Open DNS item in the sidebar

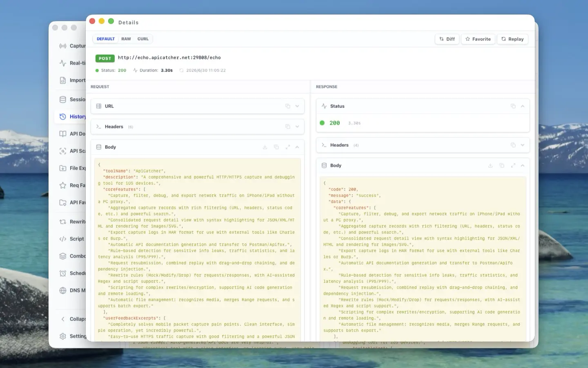(72, 290)
